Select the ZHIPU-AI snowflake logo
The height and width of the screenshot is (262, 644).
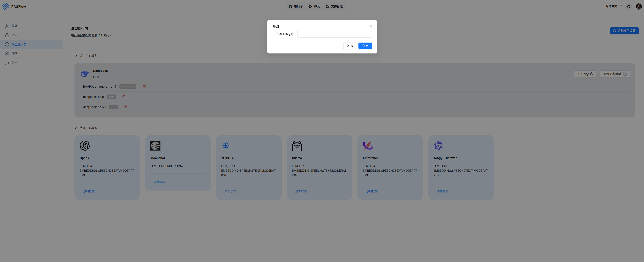(226, 145)
